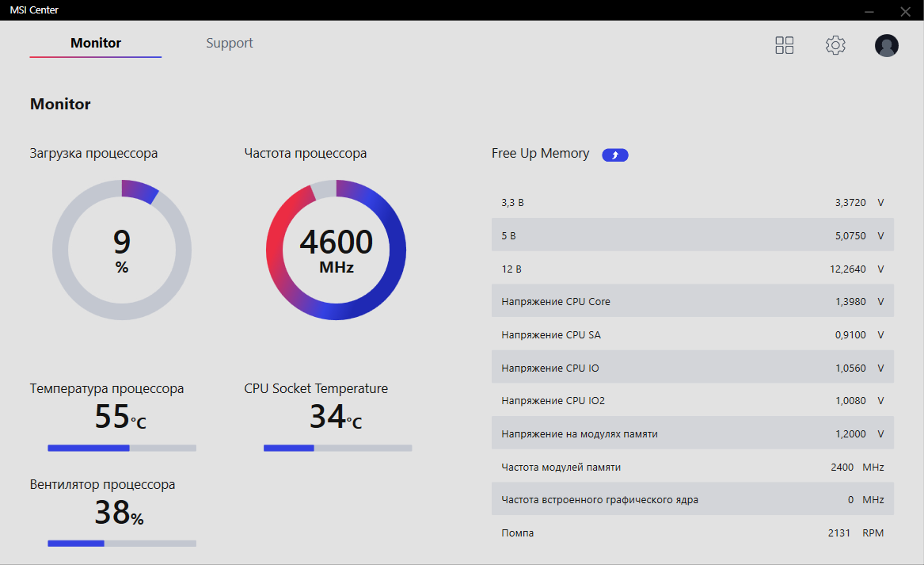This screenshot has width=924, height=565.
Task: Click the Частота процессора heading
Action: pyautogui.click(x=306, y=154)
